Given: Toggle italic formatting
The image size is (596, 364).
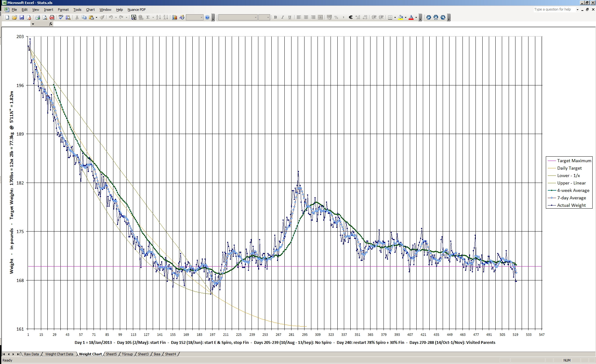Looking at the screenshot, I should click(283, 17).
